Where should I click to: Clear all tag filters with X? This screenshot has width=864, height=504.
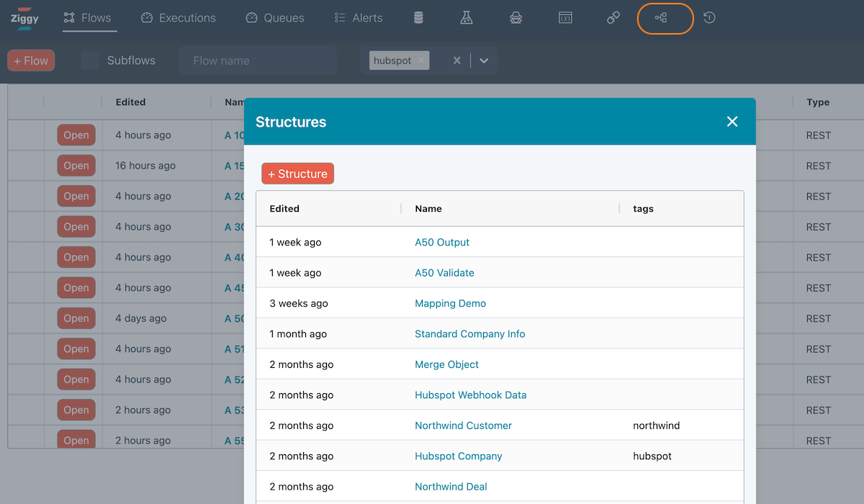[456, 61]
